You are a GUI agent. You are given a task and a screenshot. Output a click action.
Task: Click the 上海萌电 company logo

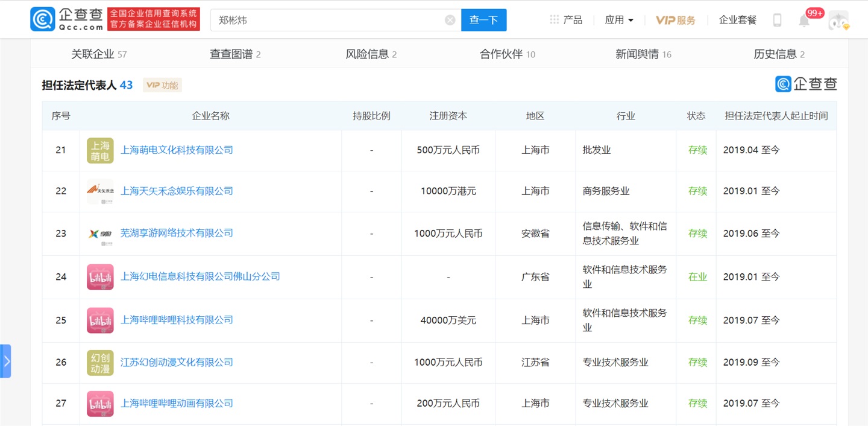click(99, 150)
